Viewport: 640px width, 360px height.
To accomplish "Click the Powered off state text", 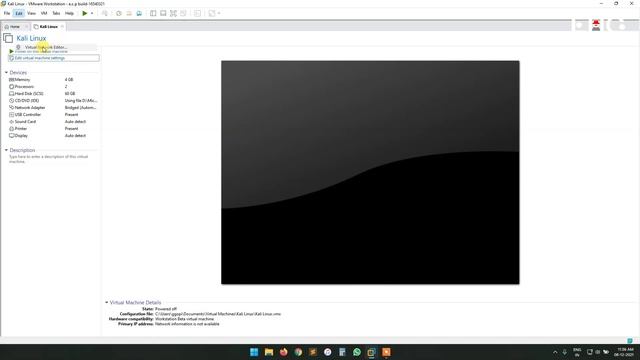I will (x=166, y=309).
